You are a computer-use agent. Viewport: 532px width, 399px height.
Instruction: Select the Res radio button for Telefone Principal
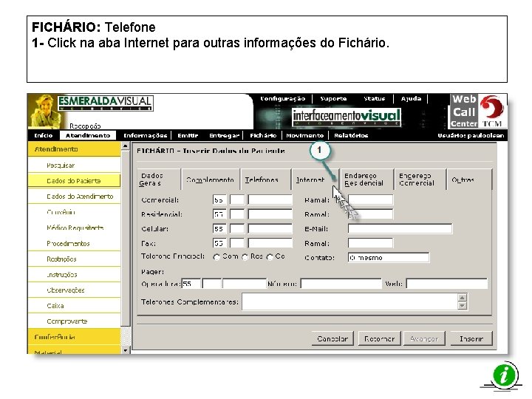point(245,257)
